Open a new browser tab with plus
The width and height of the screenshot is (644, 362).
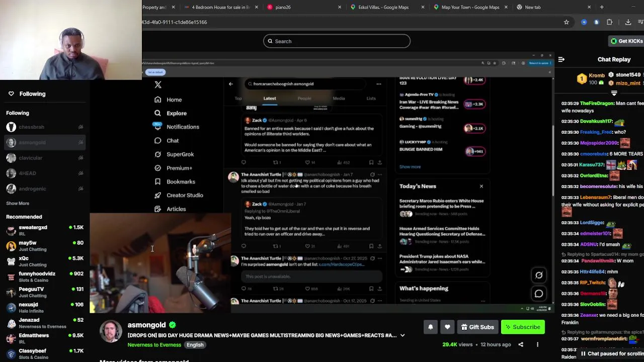[602, 7]
